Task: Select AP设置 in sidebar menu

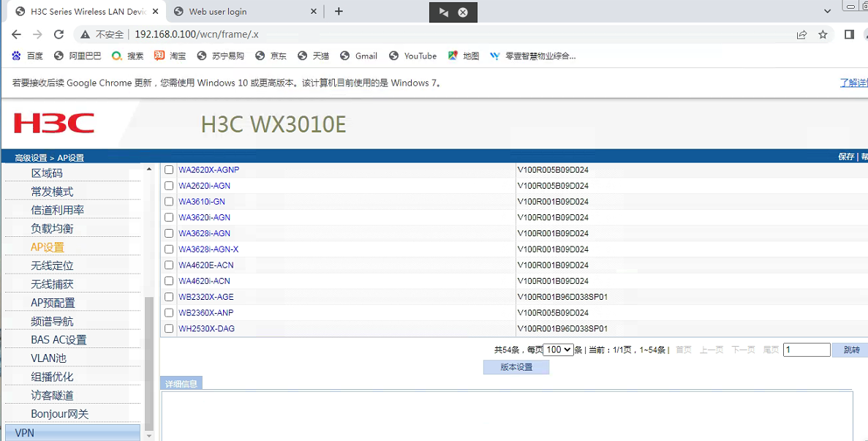Action: coord(48,247)
